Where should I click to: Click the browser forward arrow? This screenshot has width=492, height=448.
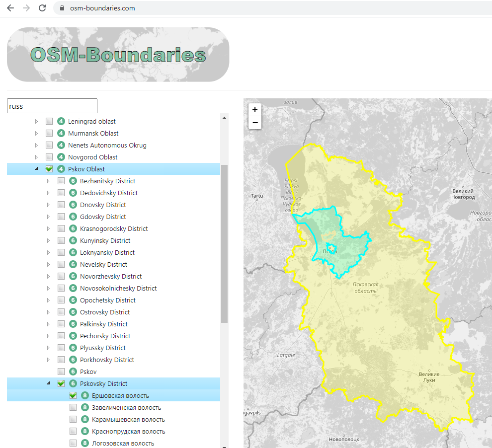point(26,8)
